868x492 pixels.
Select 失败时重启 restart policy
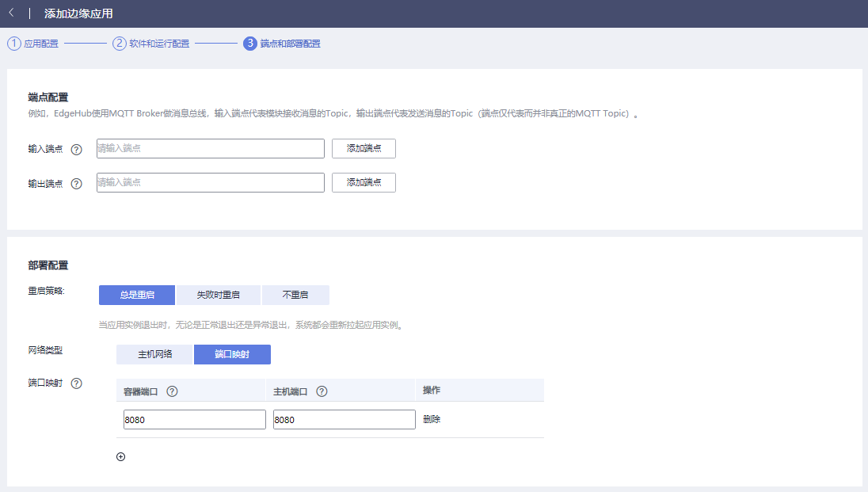218,295
